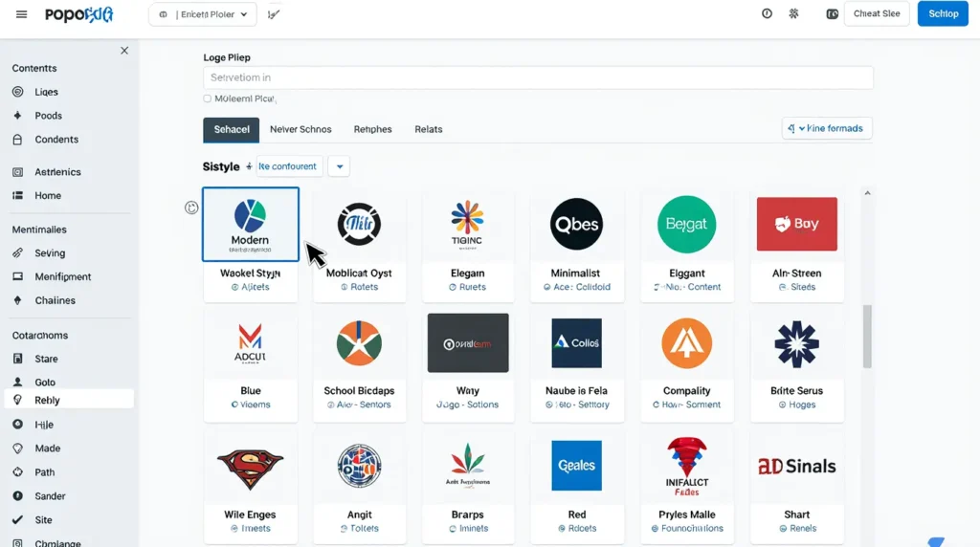Screen dimensions: 980x547
Task: Close the left sidebar panel
Action: pos(124,51)
